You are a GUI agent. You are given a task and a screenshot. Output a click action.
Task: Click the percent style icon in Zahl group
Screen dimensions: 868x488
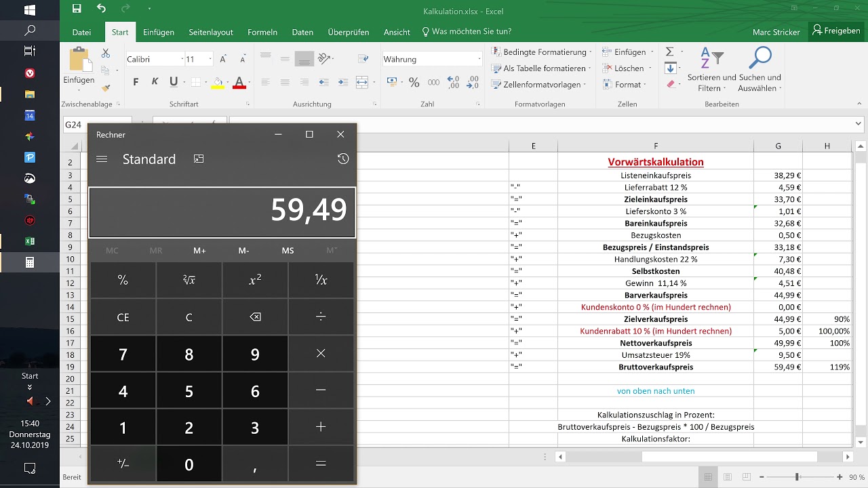(x=413, y=82)
